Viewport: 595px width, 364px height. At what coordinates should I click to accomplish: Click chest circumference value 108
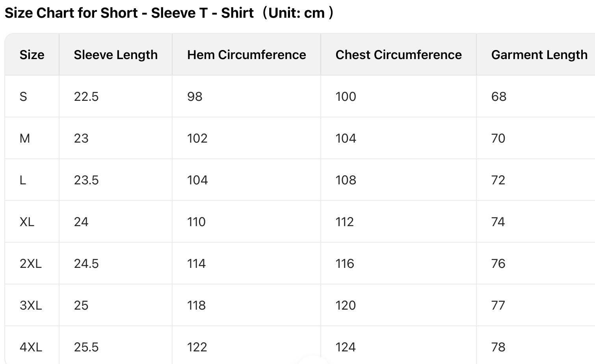click(x=346, y=180)
